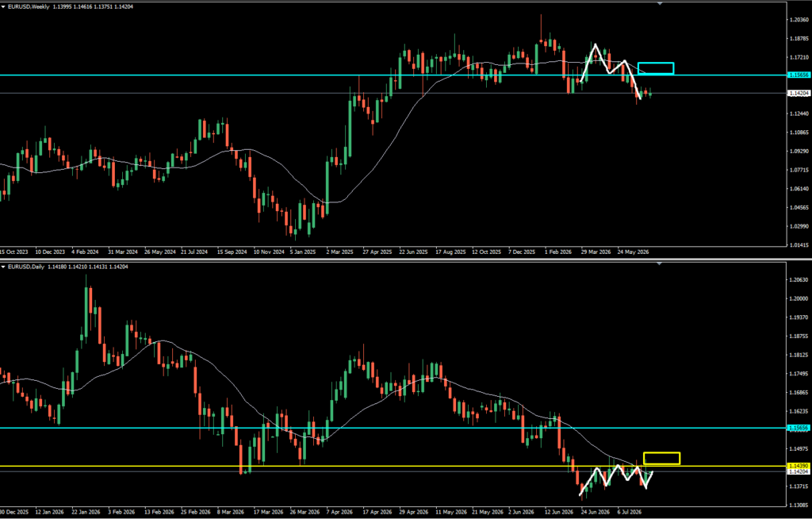The height and width of the screenshot is (519, 812).
Task: Select the cyan 1.15656 price label on Weekly chart
Action: (x=799, y=75)
